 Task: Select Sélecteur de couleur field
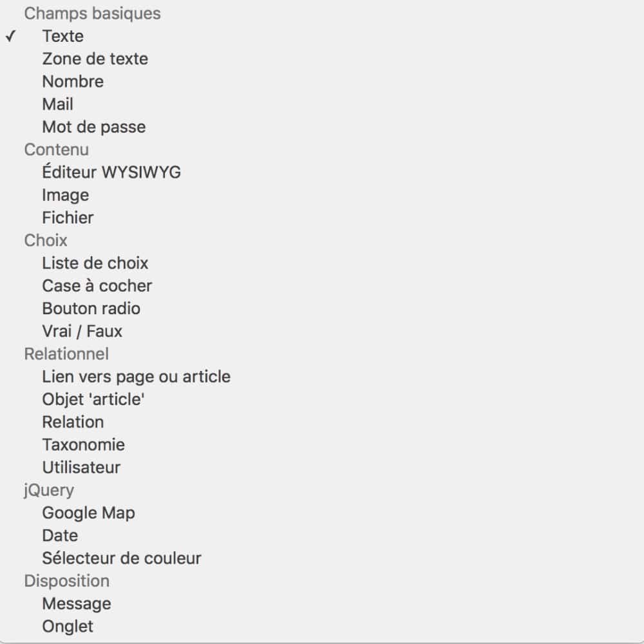point(121,558)
